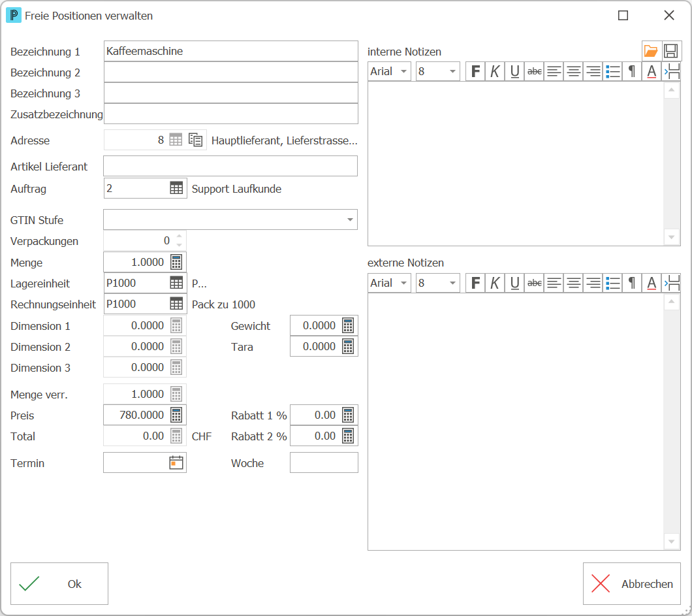The width and height of the screenshot is (692, 616).
Task: Toggle italic in interne Notizen toolbar
Action: (495, 72)
